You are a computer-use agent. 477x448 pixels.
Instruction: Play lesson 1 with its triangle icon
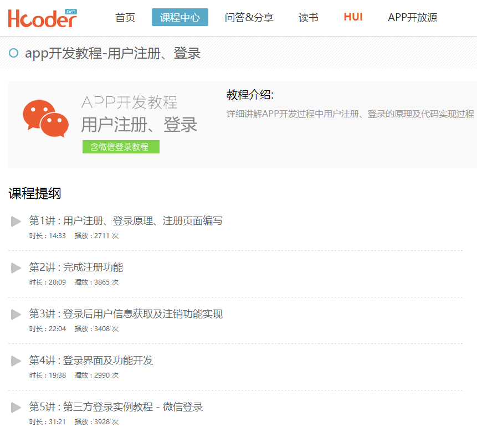(x=16, y=222)
